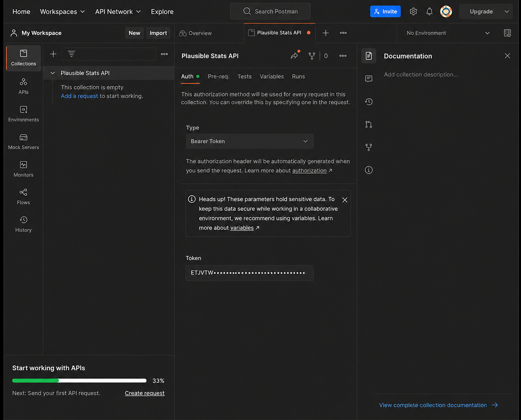This screenshot has width=521, height=420.
Task: Close the Documentation panel
Action: (507, 56)
